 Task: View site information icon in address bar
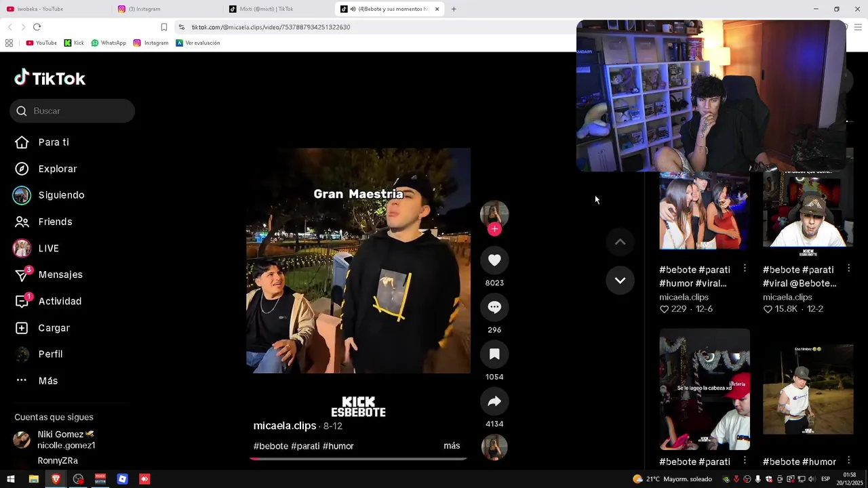pyautogui.click(x=181, y=27)
